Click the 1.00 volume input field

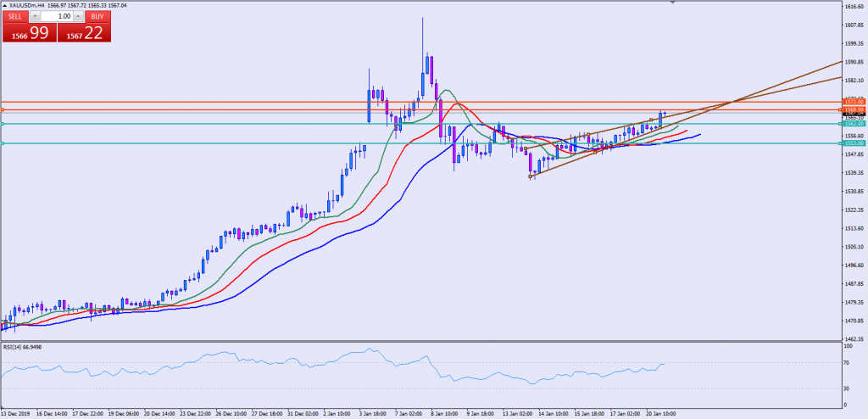[58, 17]
